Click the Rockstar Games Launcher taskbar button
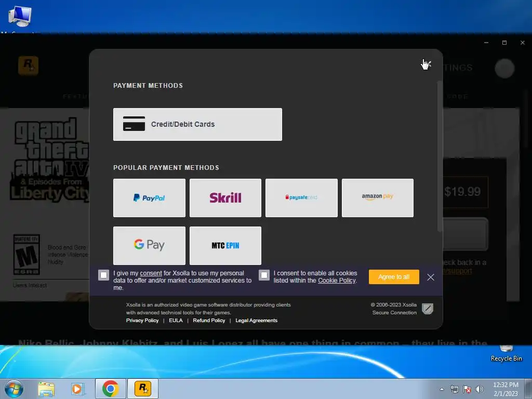 143,389
